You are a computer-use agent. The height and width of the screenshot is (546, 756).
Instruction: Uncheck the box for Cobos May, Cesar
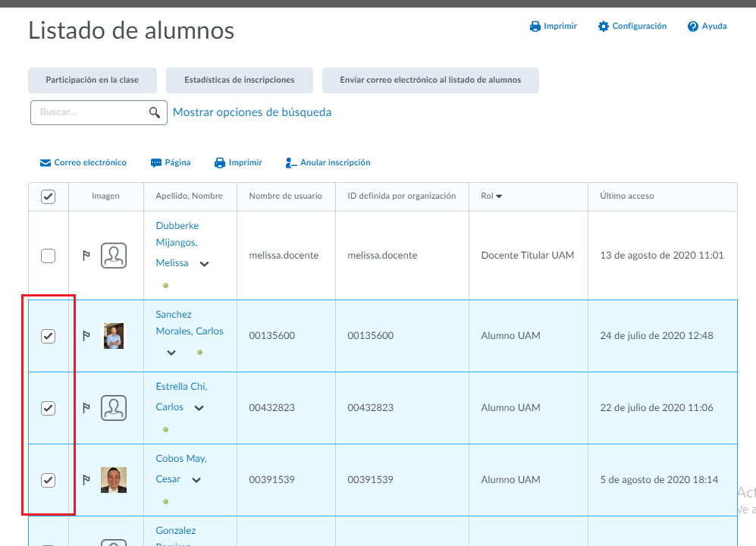pos(48,480)
